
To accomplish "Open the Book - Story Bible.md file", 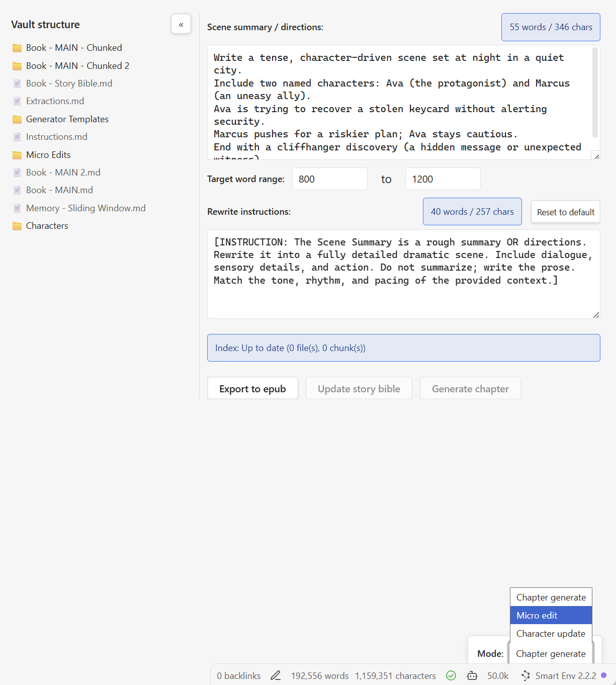I will tap(69, 83).
